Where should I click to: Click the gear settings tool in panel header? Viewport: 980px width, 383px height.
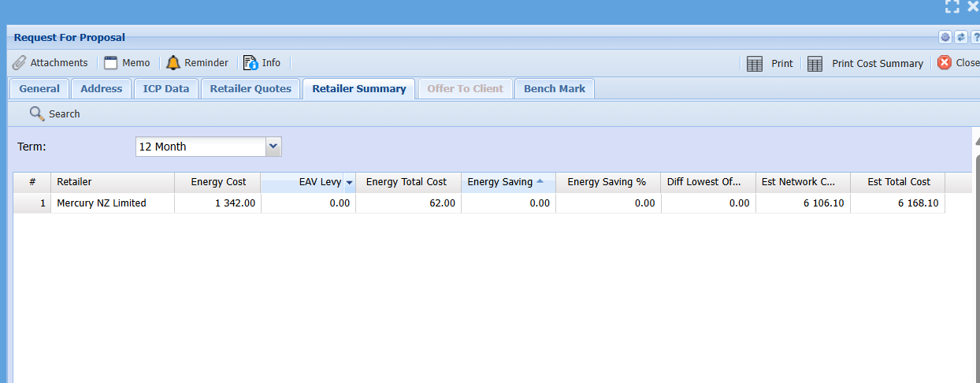tap(945, 37)
